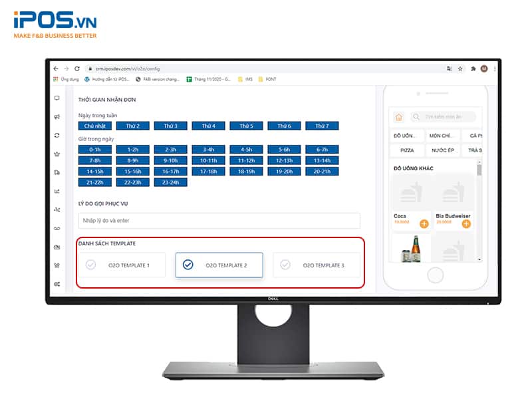This screenshot has height=399, width=532.
Task: Open the megaphone icon in left sidebar
Action: click(x=57, y=118)
